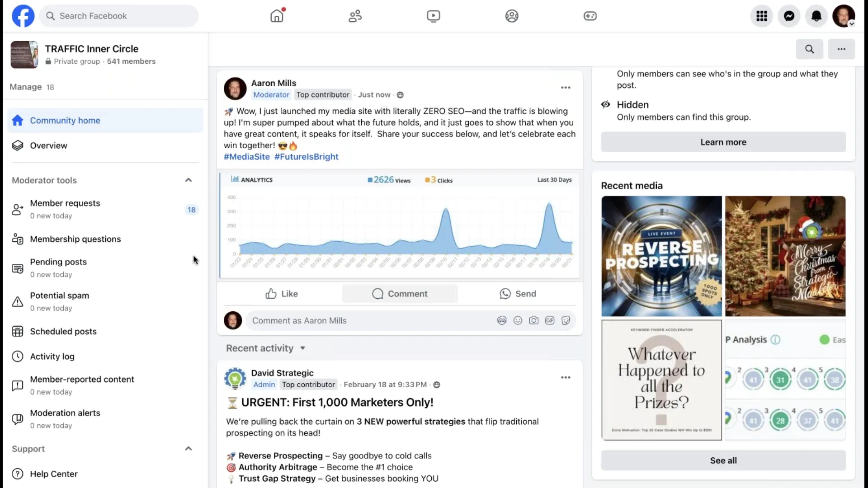Collapse the Moderator tools section
This screenshot has width=868, height=488.
pyautogui.click(x=189, y=180)
